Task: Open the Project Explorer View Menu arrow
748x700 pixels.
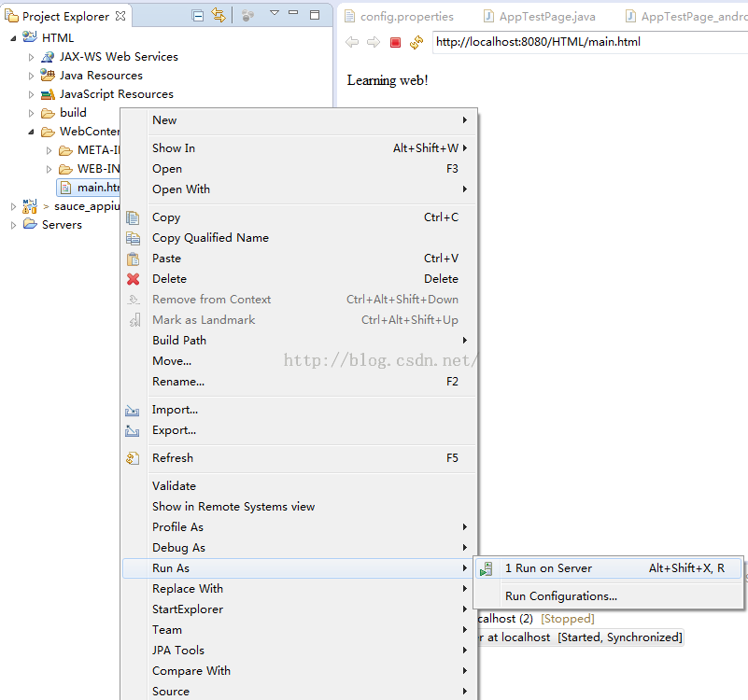Action: coord(274,14)
